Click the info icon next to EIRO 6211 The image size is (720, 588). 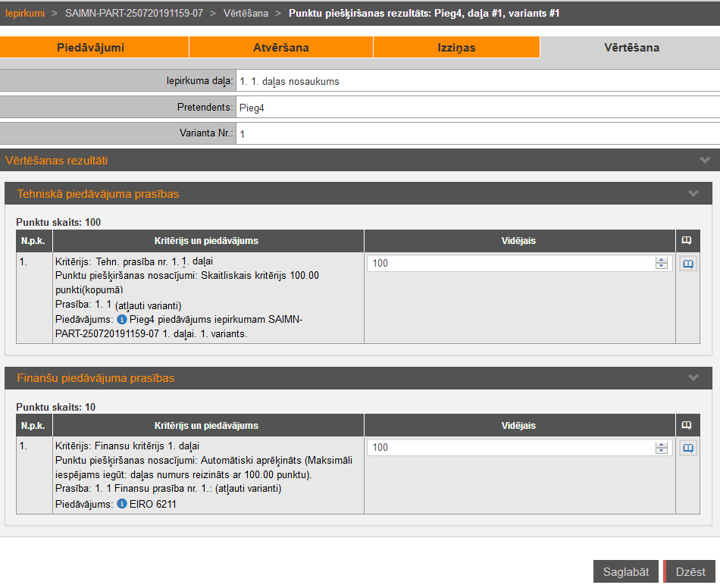coord(121,504)
